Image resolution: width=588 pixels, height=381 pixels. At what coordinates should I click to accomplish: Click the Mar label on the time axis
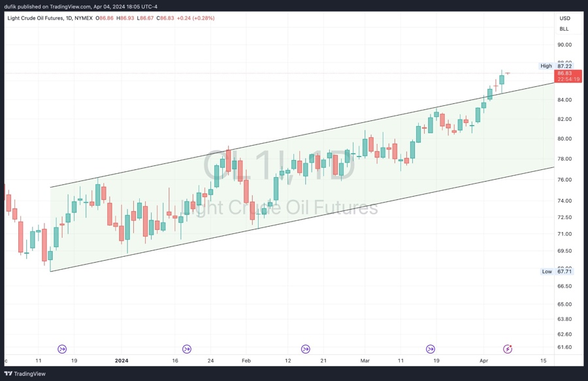pyautogui.click(x=365, y=361)
